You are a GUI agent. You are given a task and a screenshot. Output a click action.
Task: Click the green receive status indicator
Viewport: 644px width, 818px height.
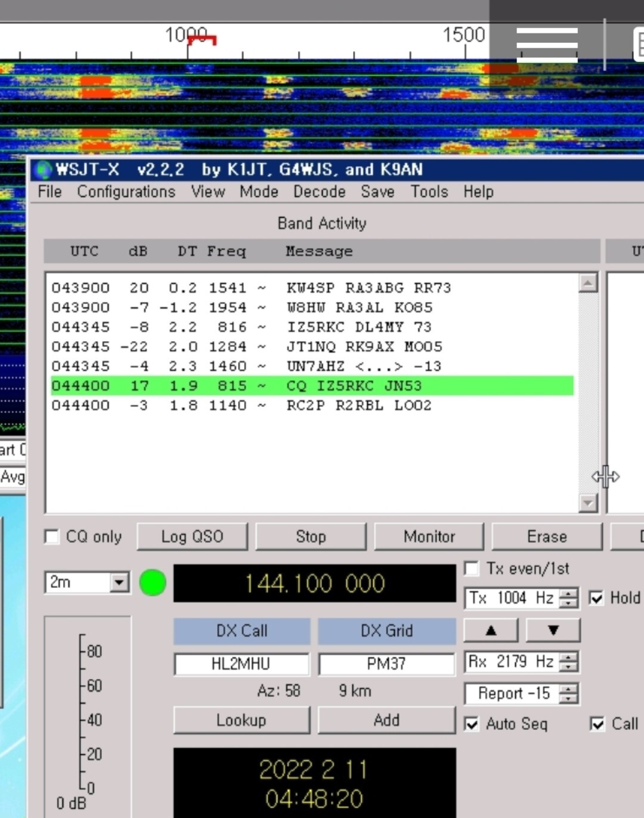click(153, 582)
